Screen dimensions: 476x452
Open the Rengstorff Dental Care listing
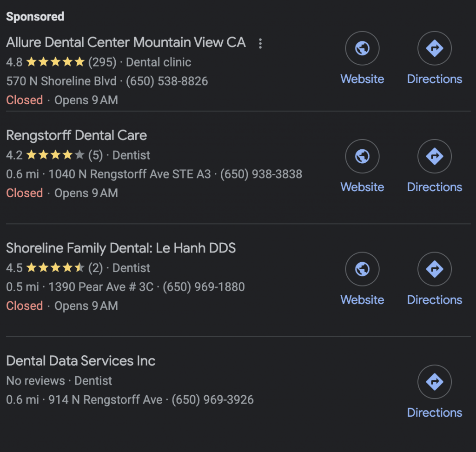click(76, 135)
